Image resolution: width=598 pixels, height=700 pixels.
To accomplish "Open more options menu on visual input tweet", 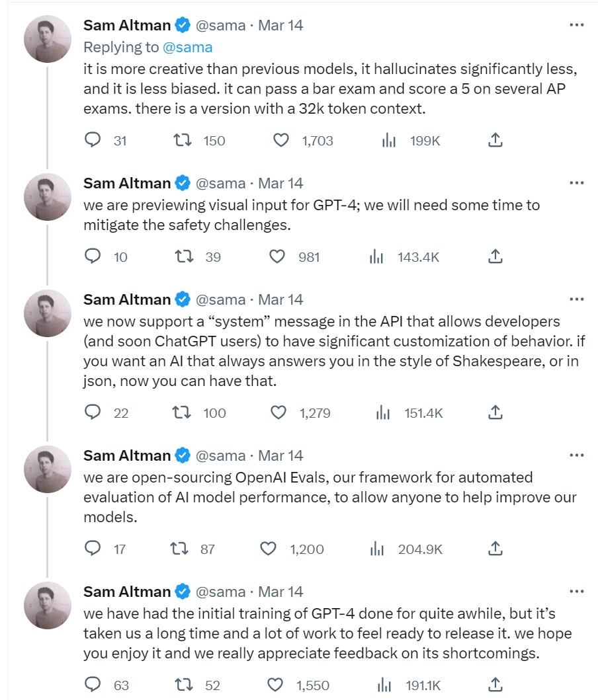I will (x=577, y=183).
